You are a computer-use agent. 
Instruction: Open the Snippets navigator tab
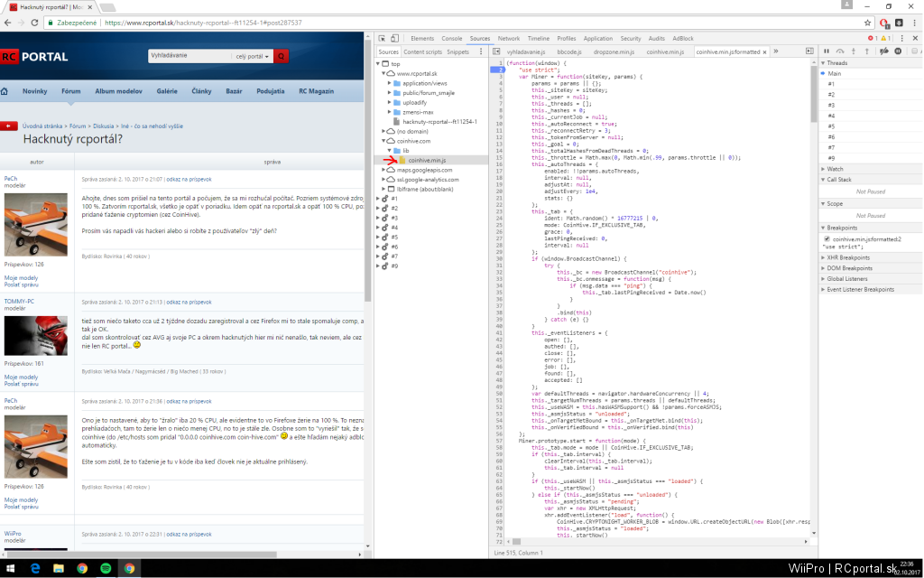(457, 51)
